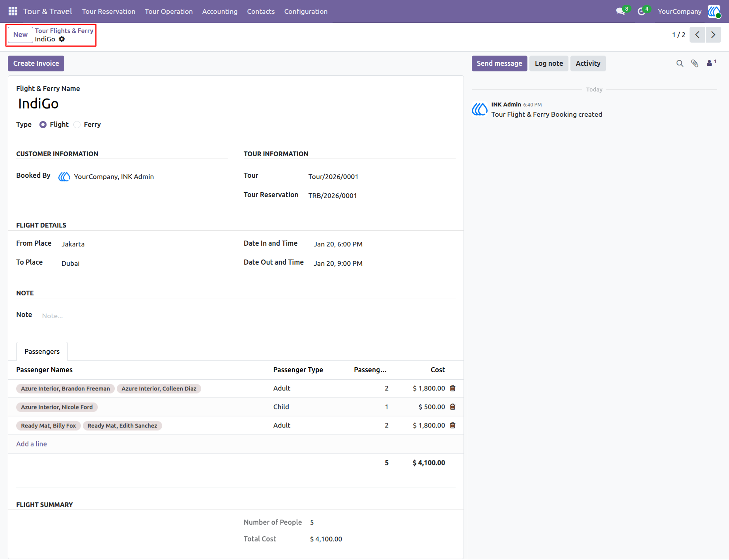
Task: Open the Tour Operation menu
Action: (x=168, y=11)
